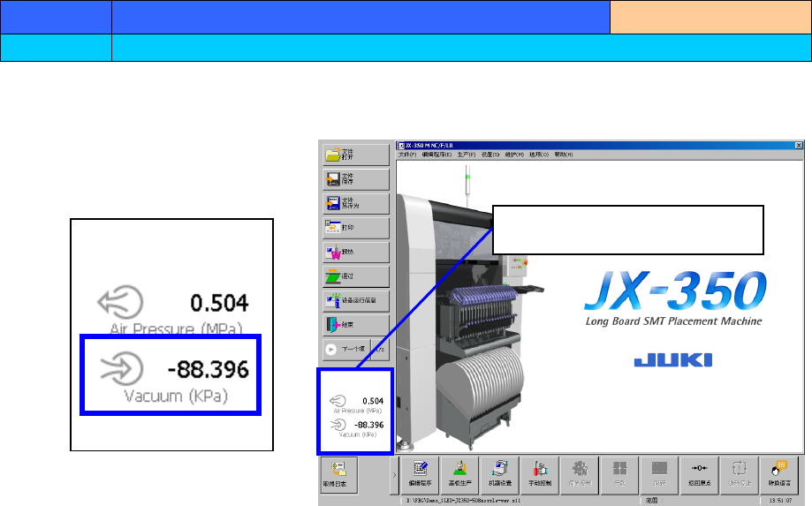Click the enlarged 'Vacuum (KPa)' label
This screenshot has width=812, height=506.
[x=176, y=396]
